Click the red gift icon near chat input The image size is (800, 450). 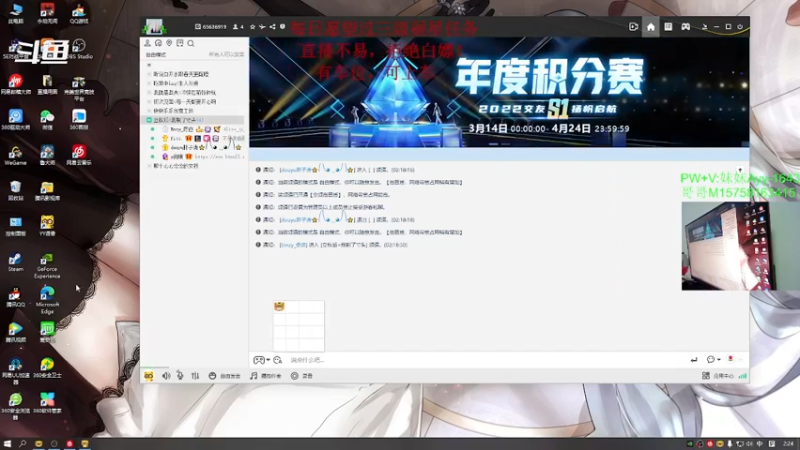click(730, 359)
